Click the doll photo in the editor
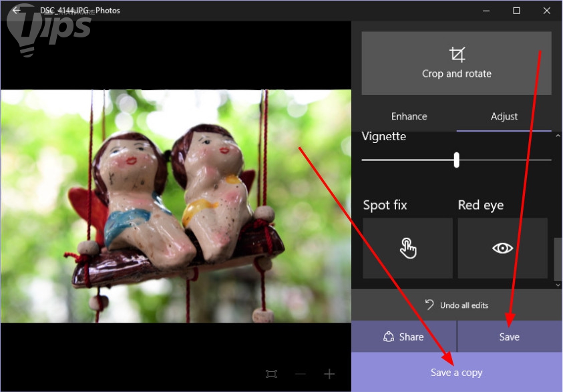This screenshot has width=563, height=392. click(176, 206)
